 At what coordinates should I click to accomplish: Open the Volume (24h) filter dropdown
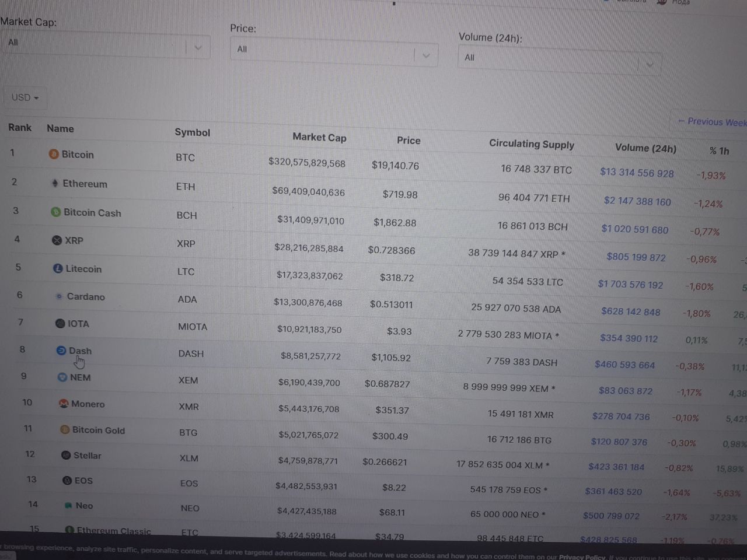[x=559, y=61]
